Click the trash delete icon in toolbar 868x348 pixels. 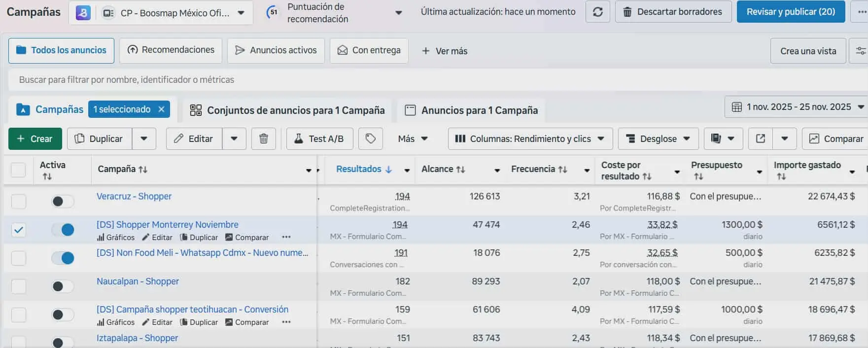[x=263, y=139]
